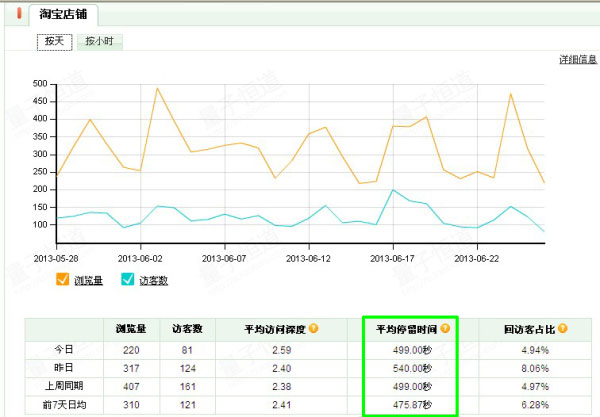The height and width of the screenshot is (417, 600).
Task: Click return visitor ratio 8.06%
Action: coord(535,368)
